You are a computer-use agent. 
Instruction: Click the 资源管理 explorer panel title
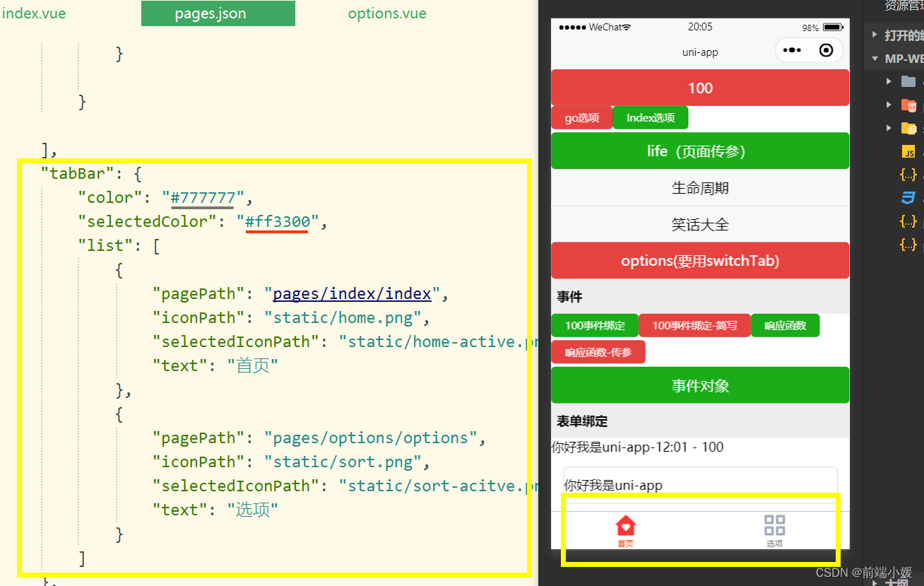coord(904,6)
